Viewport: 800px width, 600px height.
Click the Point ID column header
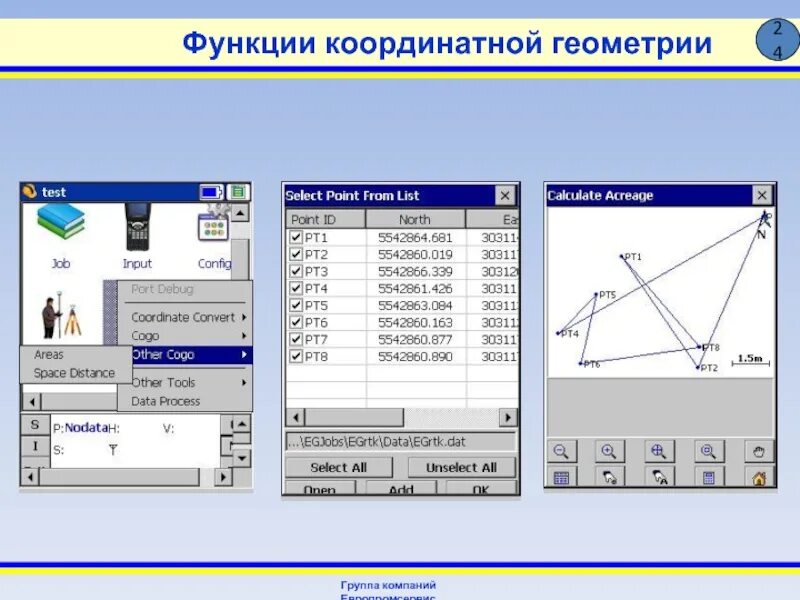coord(326,219)
